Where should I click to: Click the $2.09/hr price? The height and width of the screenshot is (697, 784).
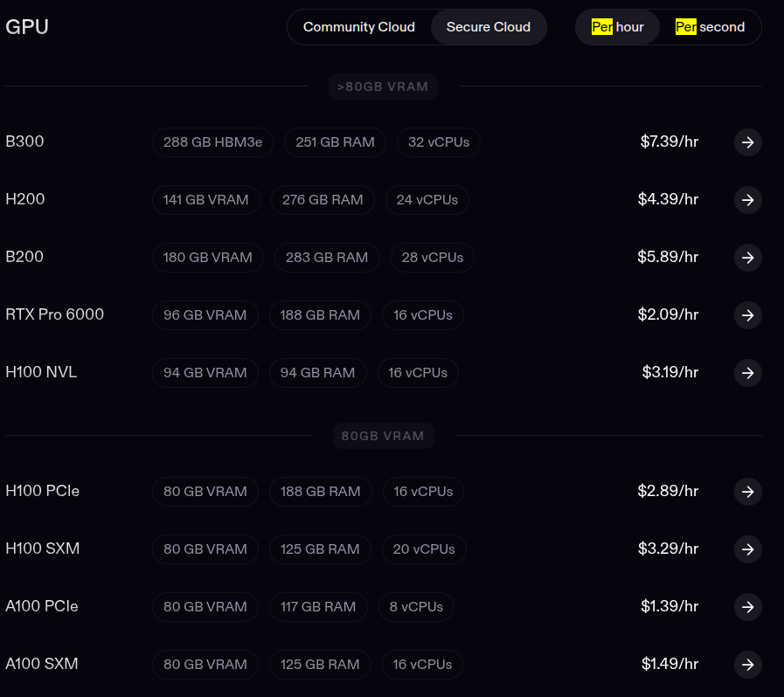click(668, 314)
